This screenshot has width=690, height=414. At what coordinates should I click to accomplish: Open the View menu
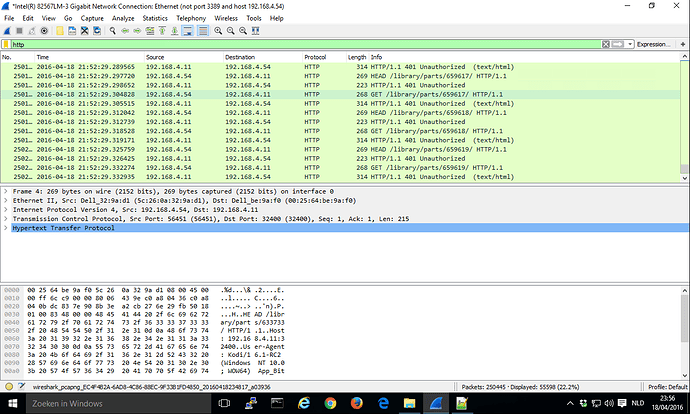click(x=48, y=18)
